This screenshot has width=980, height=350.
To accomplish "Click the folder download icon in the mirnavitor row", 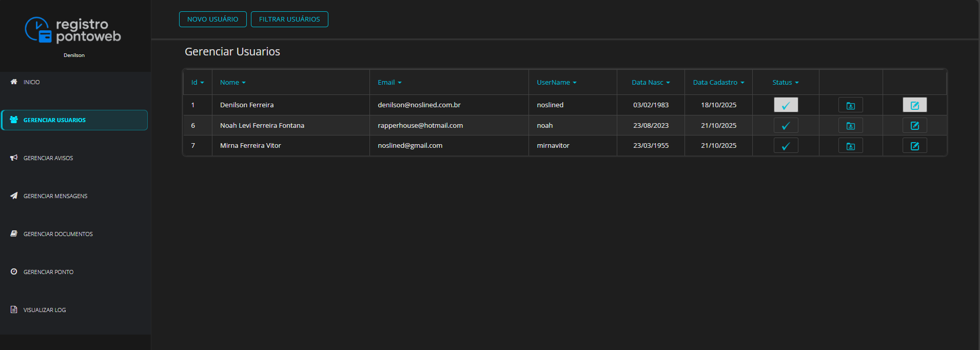I will pos(850,146).
